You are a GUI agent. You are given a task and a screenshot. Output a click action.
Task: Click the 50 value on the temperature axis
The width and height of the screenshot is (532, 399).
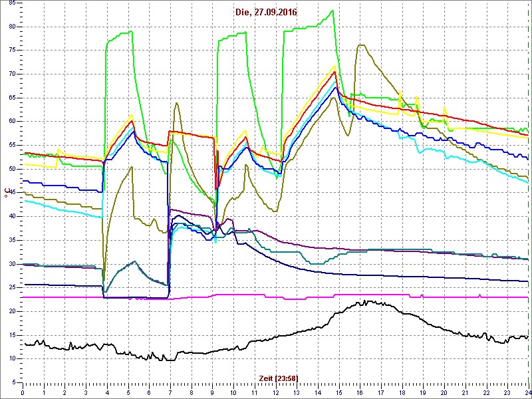tap(13, 169)
